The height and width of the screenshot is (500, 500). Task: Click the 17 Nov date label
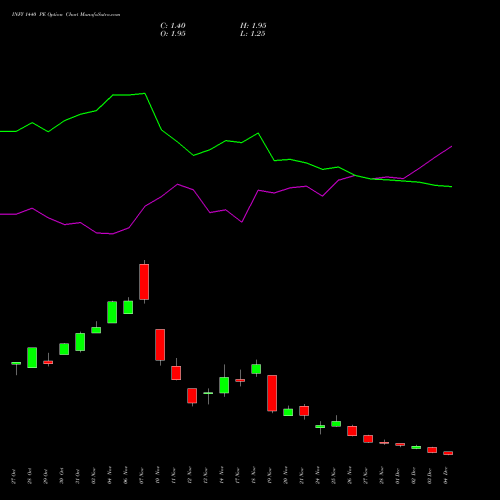pyautogui.click(x=238, y=476)
